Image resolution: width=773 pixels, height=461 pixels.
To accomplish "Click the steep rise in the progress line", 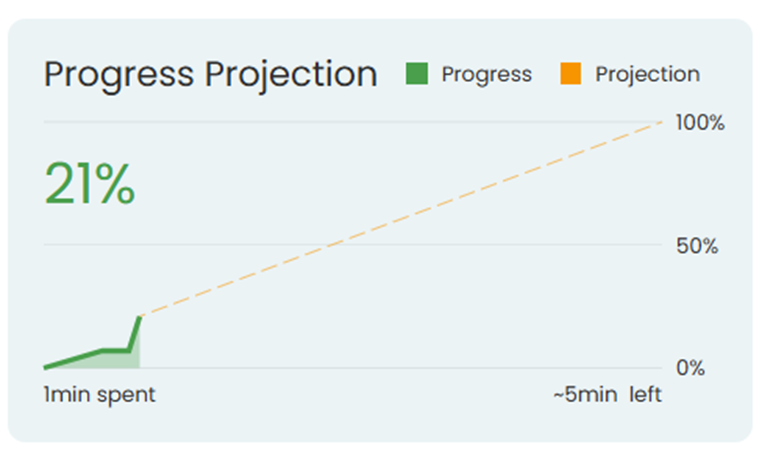I will pos(134,334).
